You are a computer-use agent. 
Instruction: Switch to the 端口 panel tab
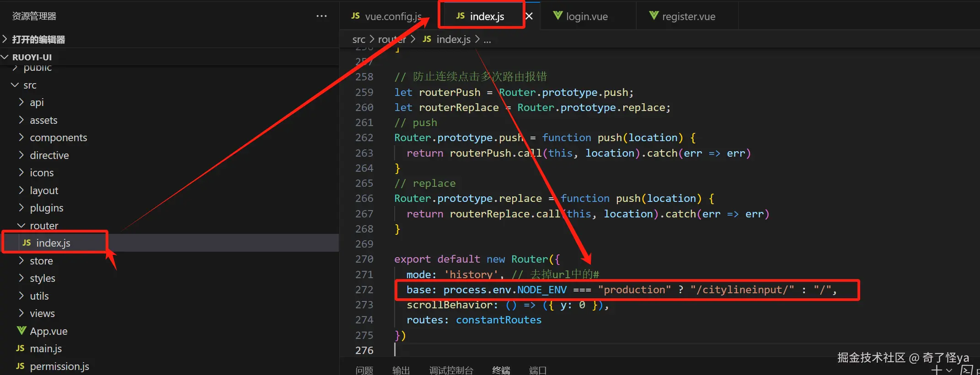538,370
